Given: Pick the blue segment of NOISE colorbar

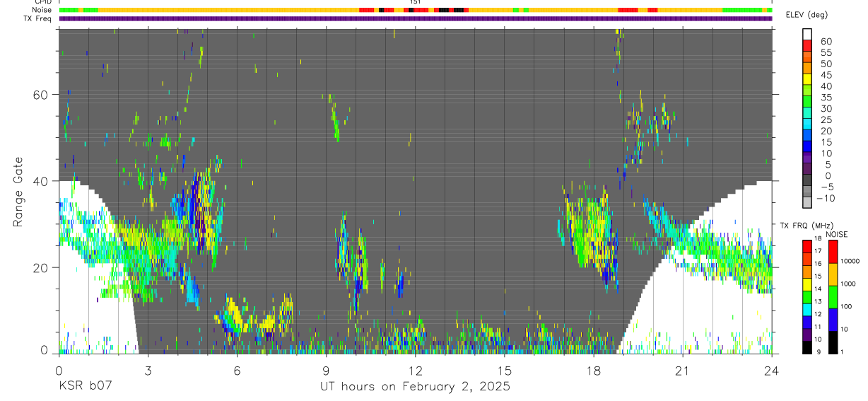Looking at the screenshot, I should (833, 319).
